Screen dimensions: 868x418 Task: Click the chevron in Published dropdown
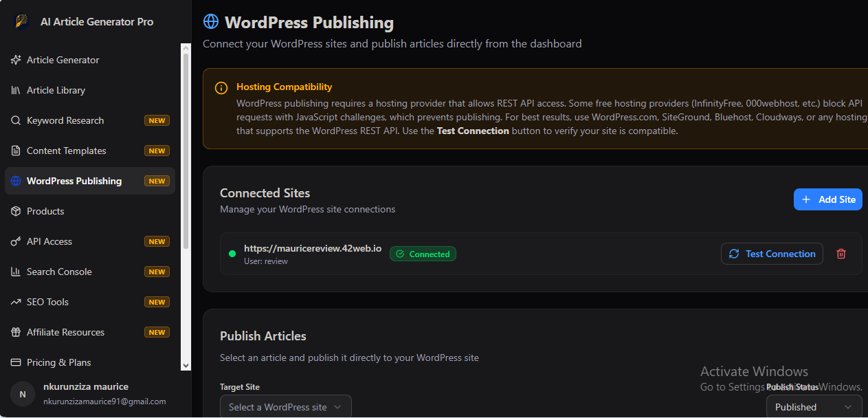pos(848,407)
